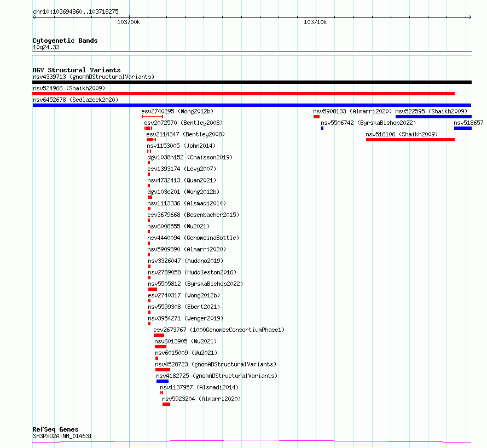Select nsv6015009 (Wu2021) label
This screenshot has width=487, height=448.
point(186,353)
